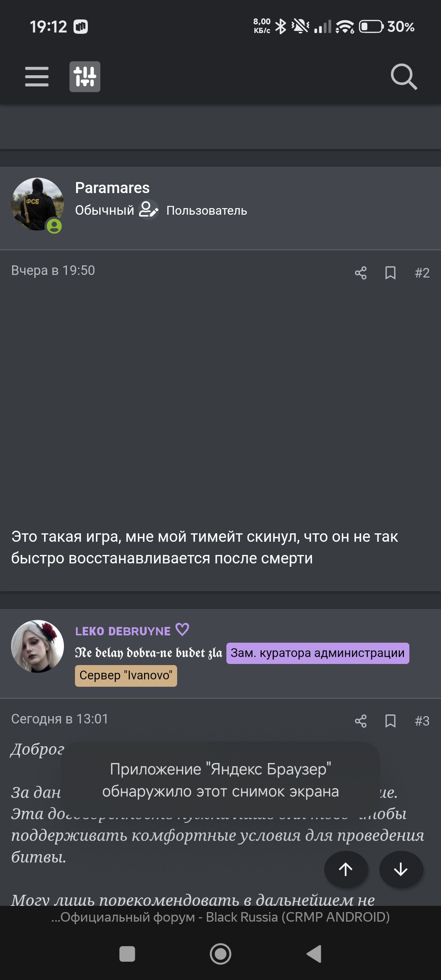Tap Android back navigation triangle
Screen dimensions: 441x980
[315, 954]
